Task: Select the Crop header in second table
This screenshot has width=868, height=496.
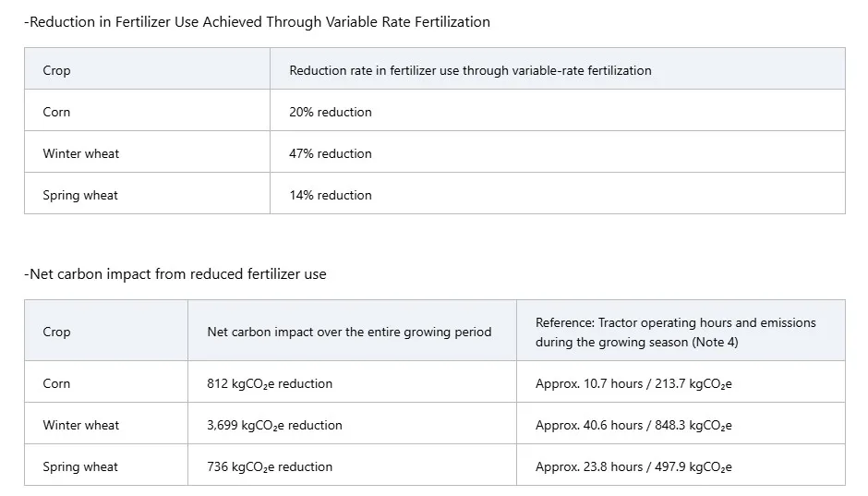Action: (56, 332)
